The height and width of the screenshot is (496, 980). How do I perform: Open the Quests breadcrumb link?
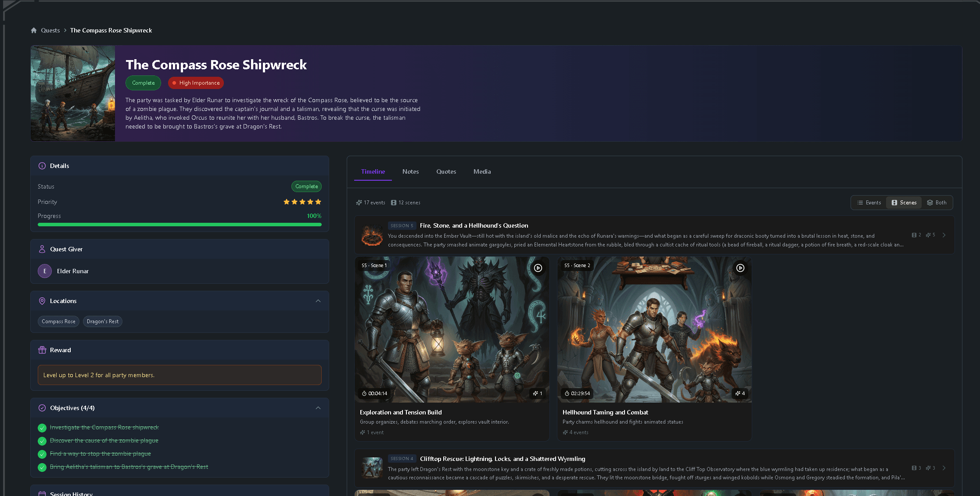(x=50, y=30)
